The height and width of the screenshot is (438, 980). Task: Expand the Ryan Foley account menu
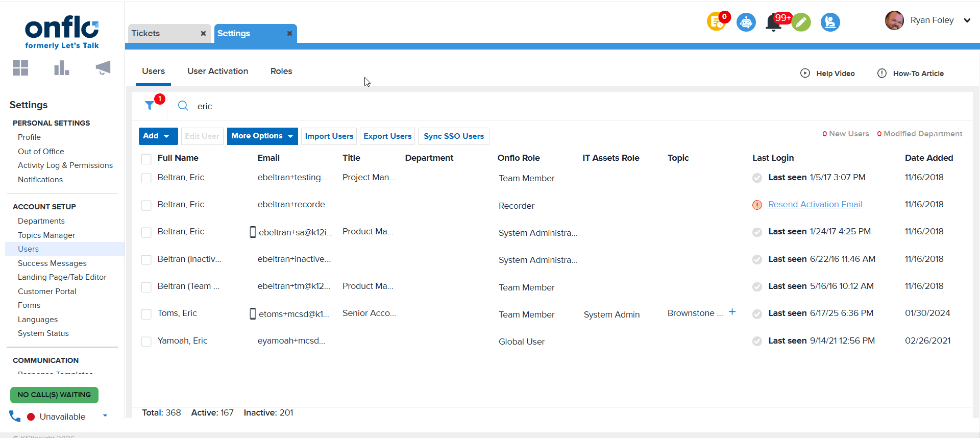[967, 20]
